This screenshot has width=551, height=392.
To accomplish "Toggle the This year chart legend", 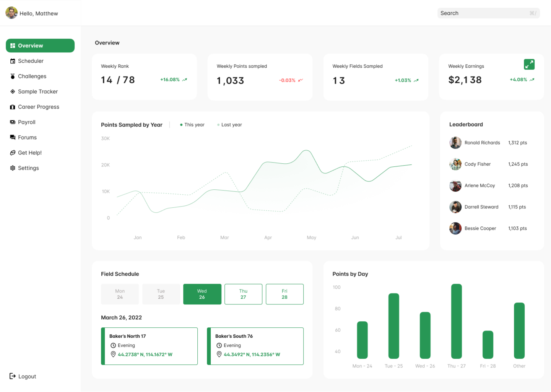I will coord(192,125).
